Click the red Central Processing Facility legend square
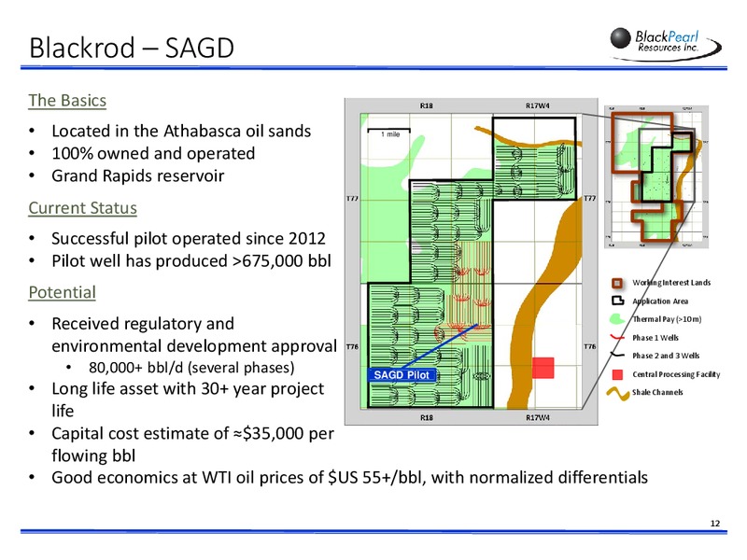Screen dimensions: 747x560 click(x=617, y=374)
